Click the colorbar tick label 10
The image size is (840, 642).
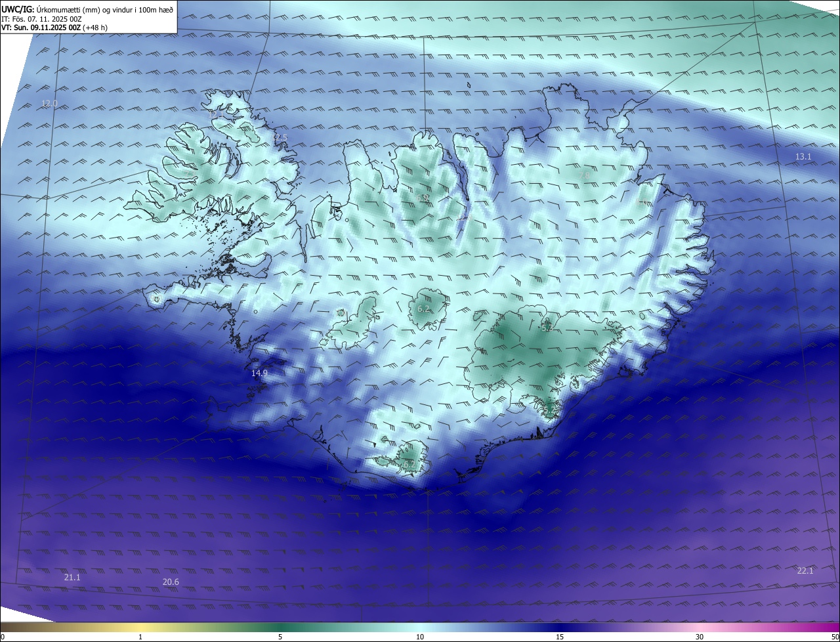[x=420, y=637]
